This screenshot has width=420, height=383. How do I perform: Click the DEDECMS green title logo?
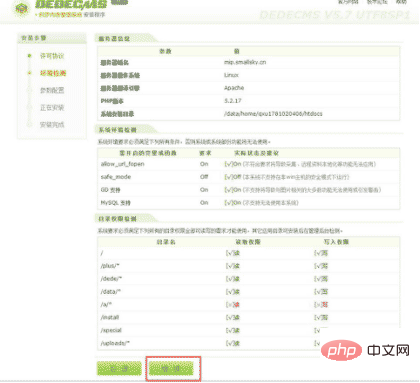click(x=71, y=4)
